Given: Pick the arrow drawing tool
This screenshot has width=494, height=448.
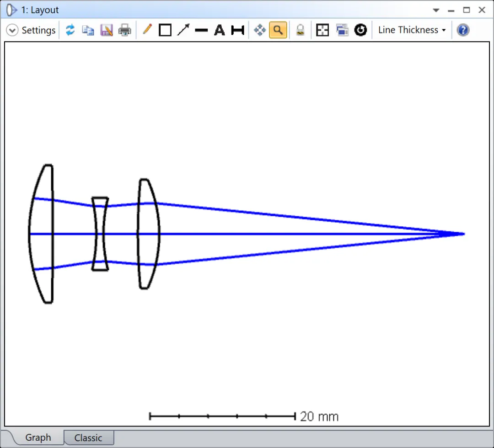Looking at the screenshot, I should (183, 30).
